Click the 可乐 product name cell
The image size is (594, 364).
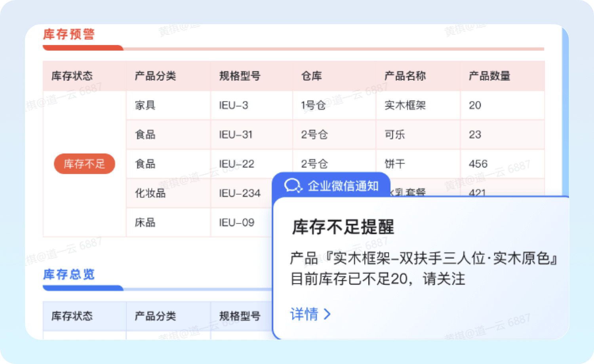[x=395, y=135]
